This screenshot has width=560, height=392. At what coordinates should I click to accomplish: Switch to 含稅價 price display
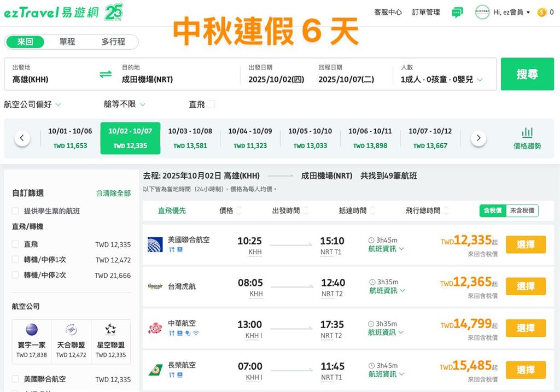(x=493, y=210)
